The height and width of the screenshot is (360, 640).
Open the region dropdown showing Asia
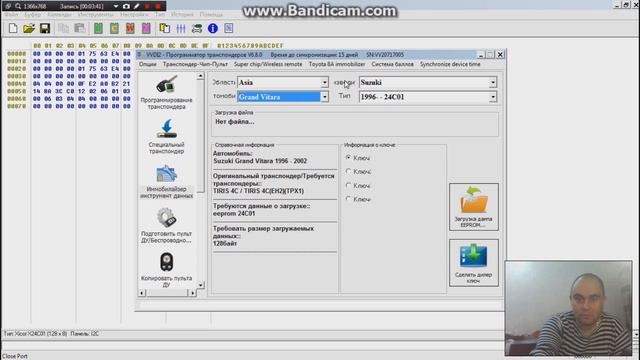283,82
